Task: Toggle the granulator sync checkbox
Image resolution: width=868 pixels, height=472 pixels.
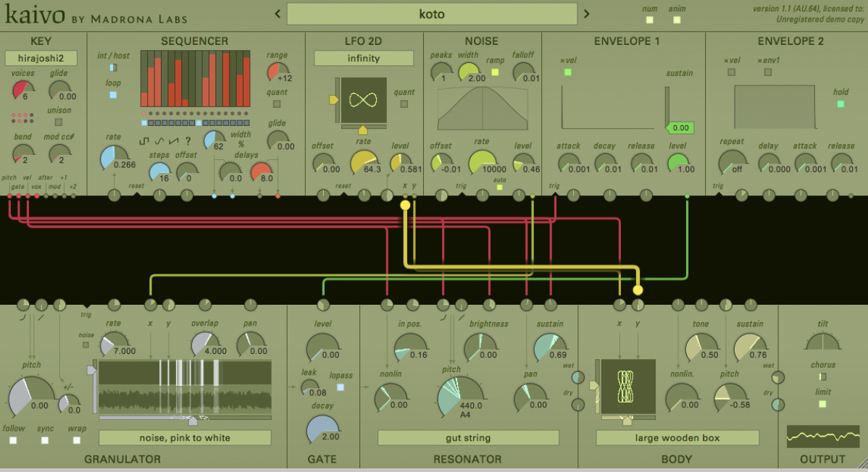Action: click(x=45, y=440)
